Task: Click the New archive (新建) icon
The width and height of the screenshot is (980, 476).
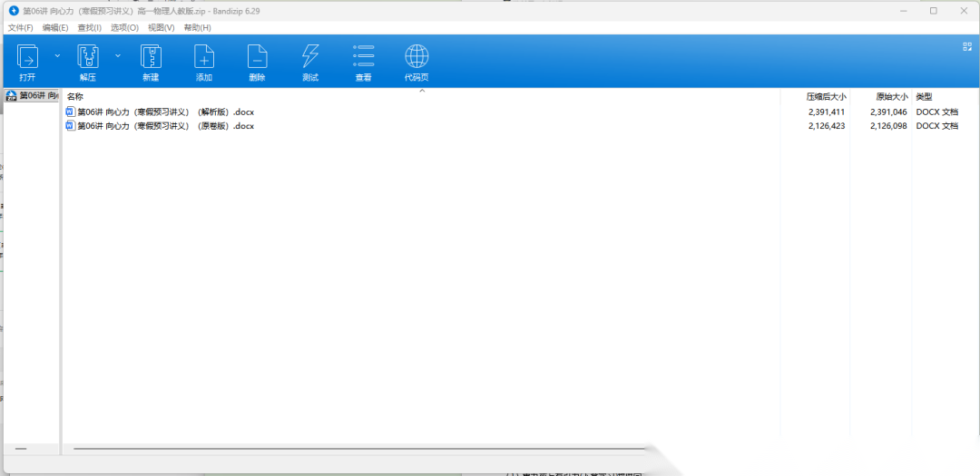Action: point(151,58)
